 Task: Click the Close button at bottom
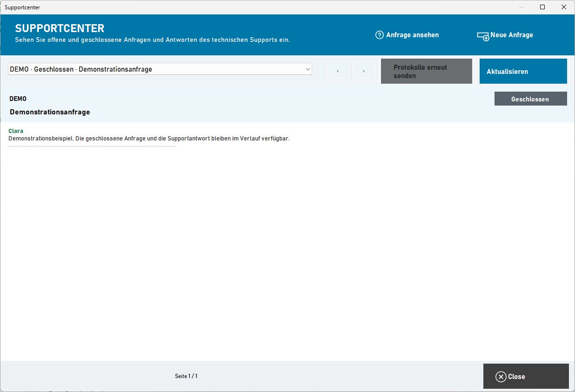pos(526,376)
